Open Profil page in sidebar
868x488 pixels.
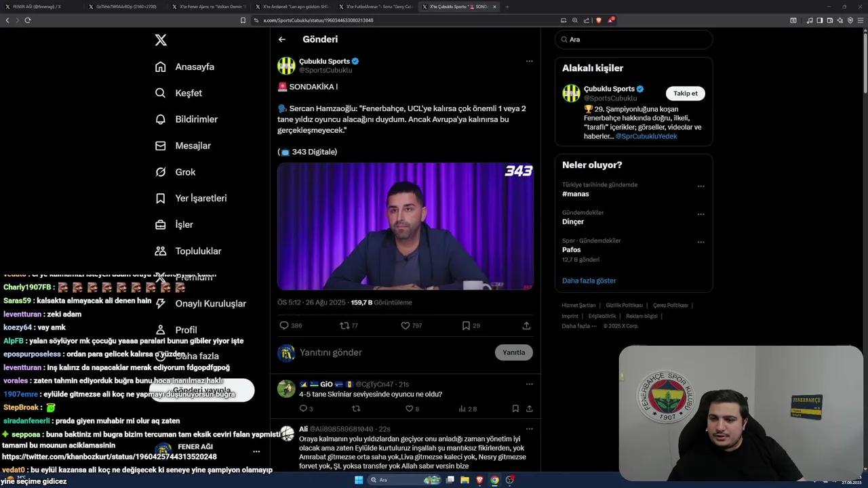click(176, 330)
